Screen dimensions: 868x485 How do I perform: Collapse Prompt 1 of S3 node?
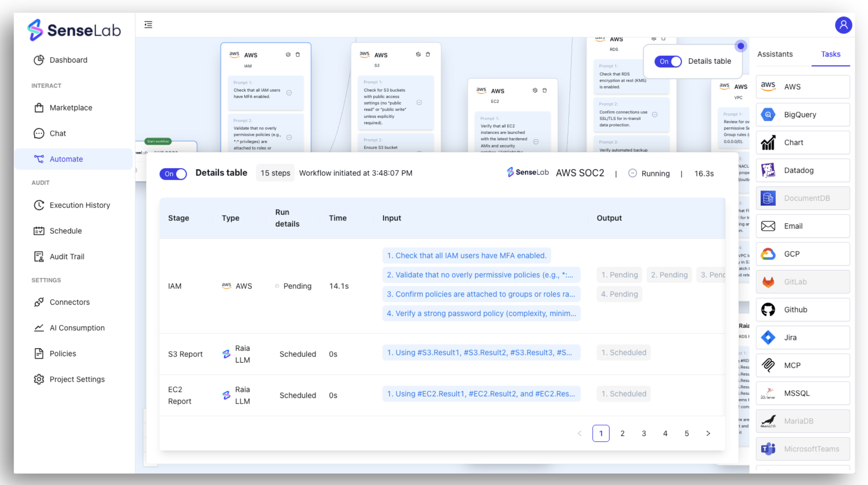point(419,103)
